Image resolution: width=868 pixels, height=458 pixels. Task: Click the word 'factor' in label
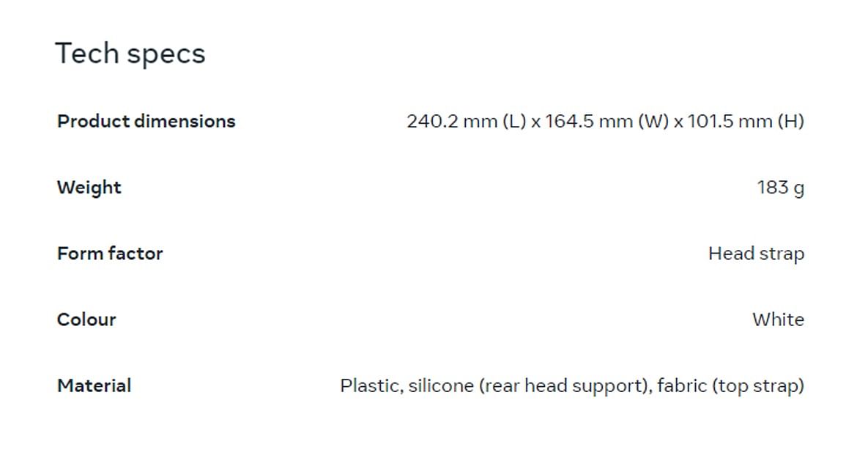tap(136, 253)
